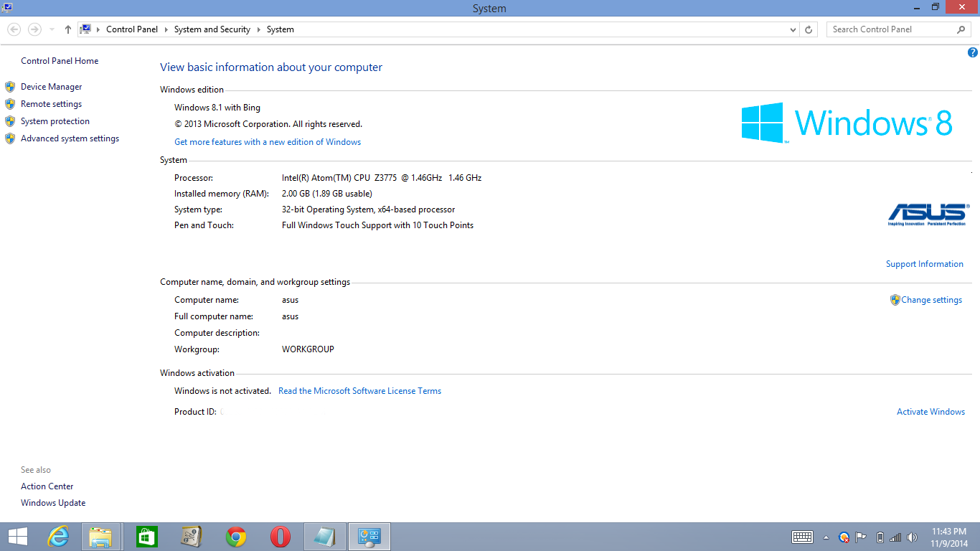Click the shield icon beside Advanced system settings
The image size is (980, 551).
click(x=10, y=138)
